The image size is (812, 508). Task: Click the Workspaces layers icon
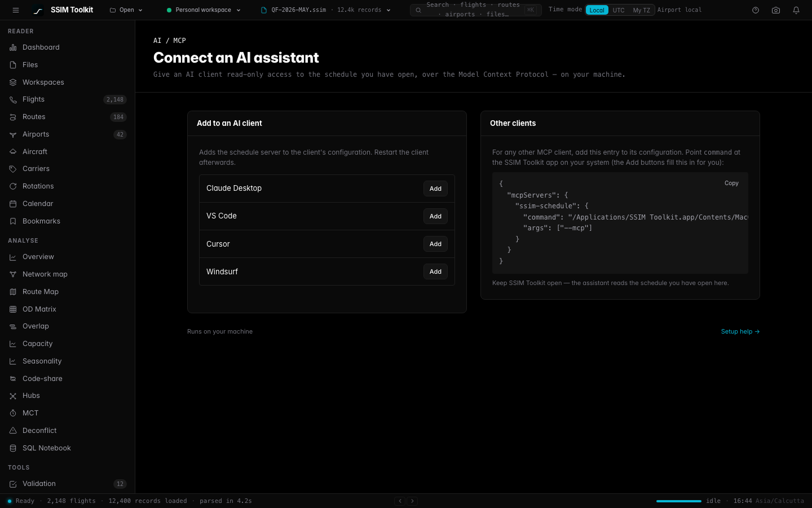13,82
